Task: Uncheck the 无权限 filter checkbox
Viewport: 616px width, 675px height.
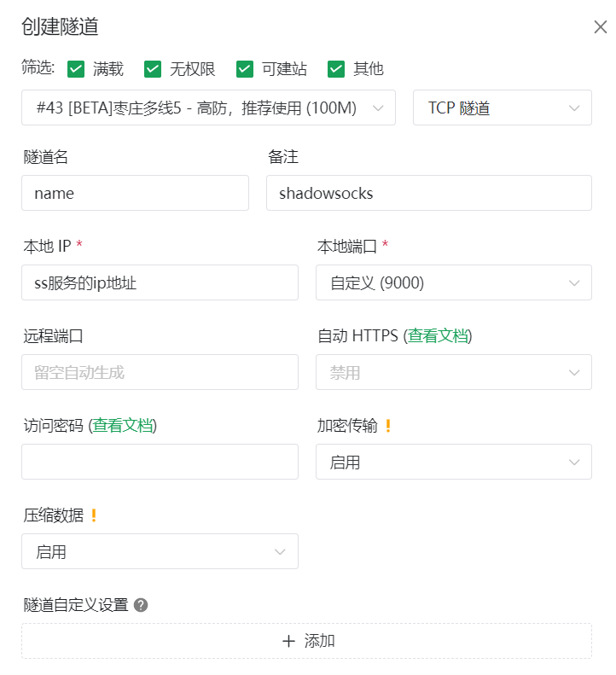Action: point(153,69)
